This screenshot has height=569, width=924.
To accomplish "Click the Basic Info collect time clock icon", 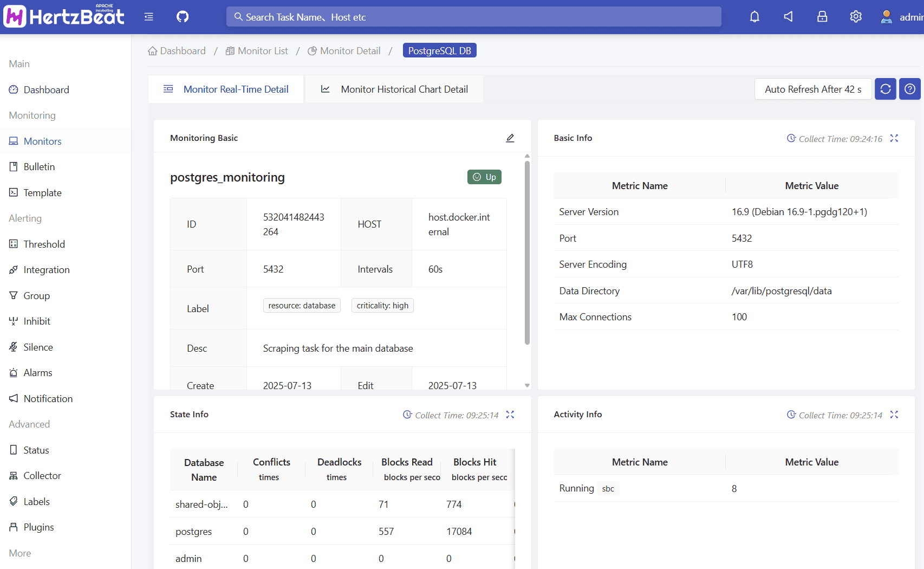I will tap(791, 138).
